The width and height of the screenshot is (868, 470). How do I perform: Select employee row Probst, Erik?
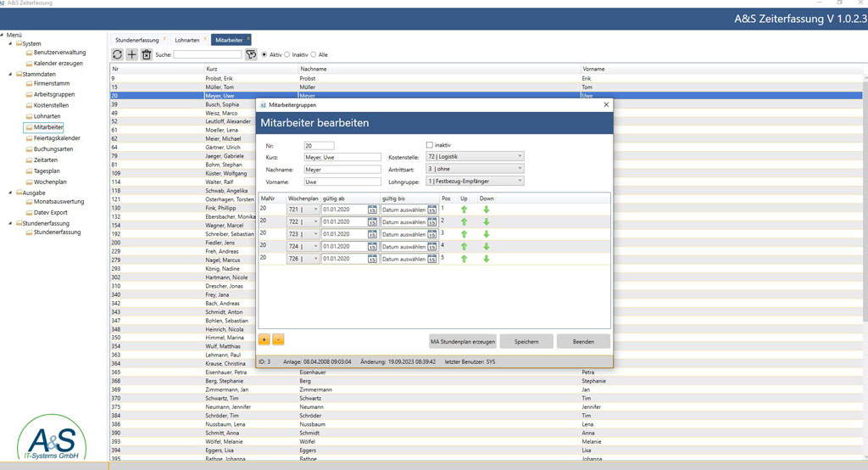[486, 79]
